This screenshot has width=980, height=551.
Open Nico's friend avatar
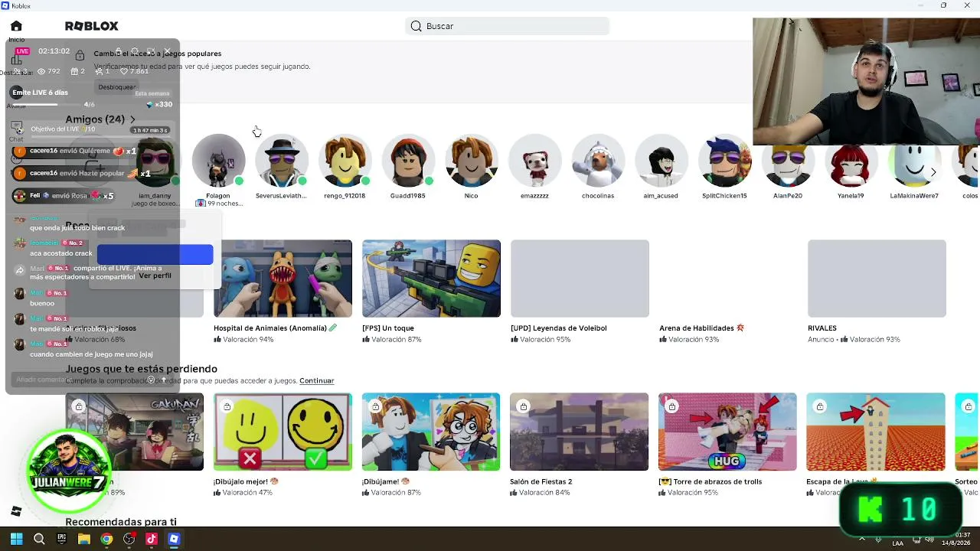click(x=472, y=161)
